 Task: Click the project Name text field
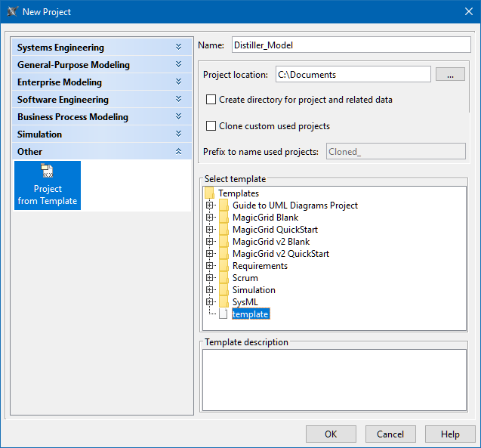click(349, 45)
